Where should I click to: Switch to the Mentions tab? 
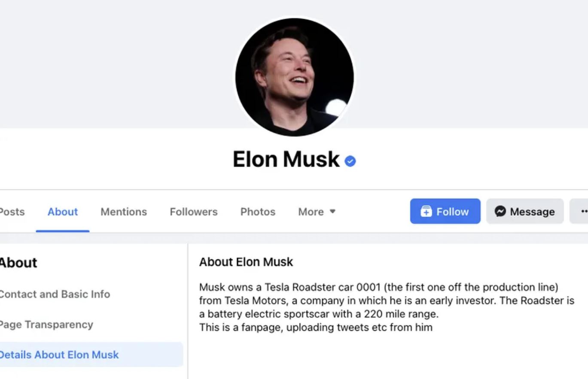[x=123, y=212]
